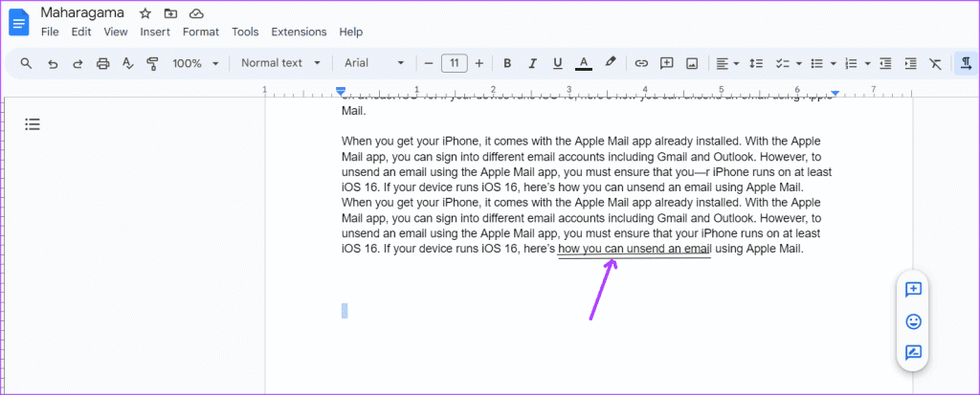Image resolution: width=980 pixels, height=395 pixels.
Task: Click the underlined 'how you can unsend an email' text
Action: 634,249
